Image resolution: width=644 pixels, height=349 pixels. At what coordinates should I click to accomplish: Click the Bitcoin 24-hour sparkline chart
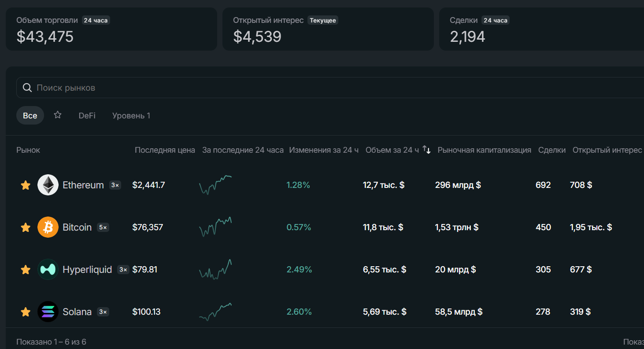coord(215,227)
